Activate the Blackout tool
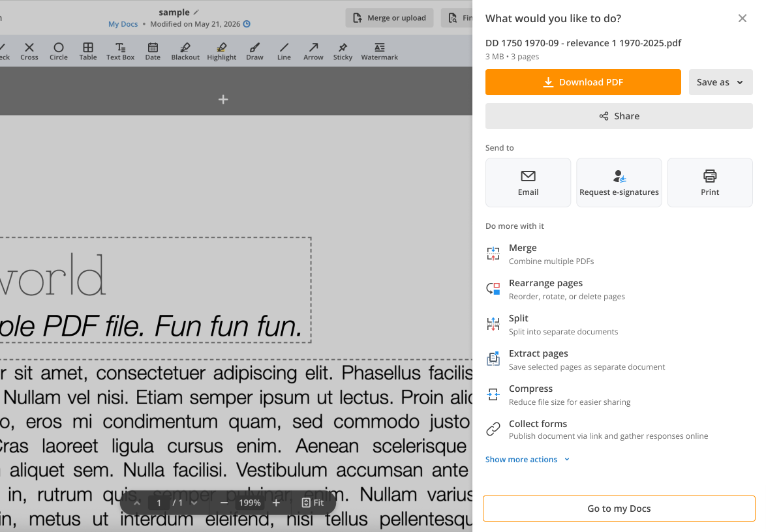766x532 pixels. 185,52
